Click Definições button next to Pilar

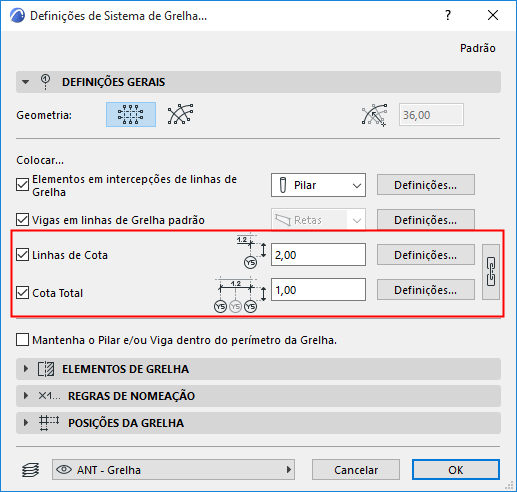click(426, 185)
